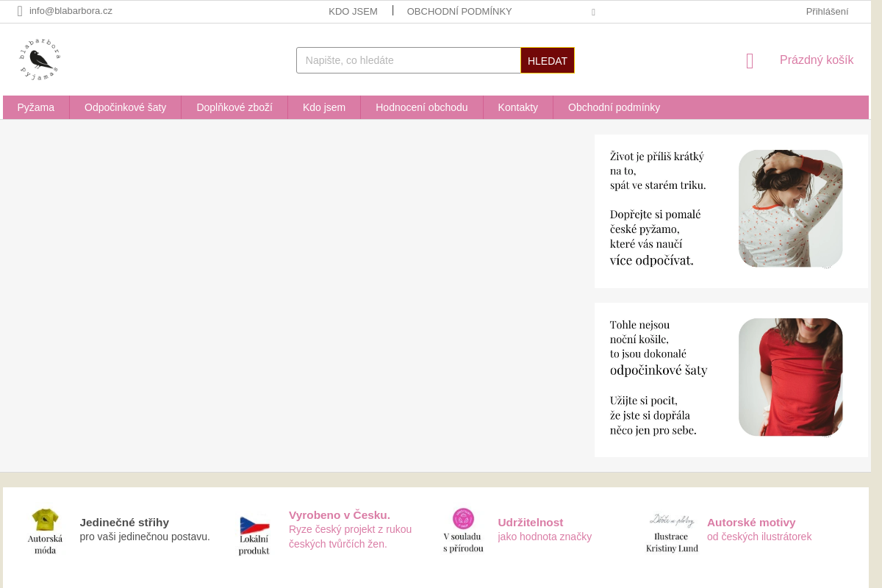
Task: Click the HLEDAT search button
Action: [548, 60]
